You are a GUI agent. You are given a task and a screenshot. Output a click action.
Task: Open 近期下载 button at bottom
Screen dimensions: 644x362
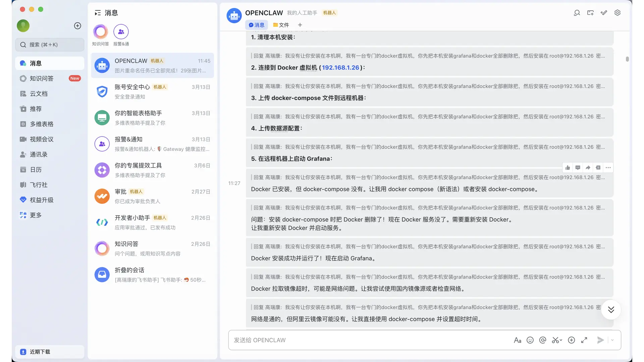tap(40, 352)
